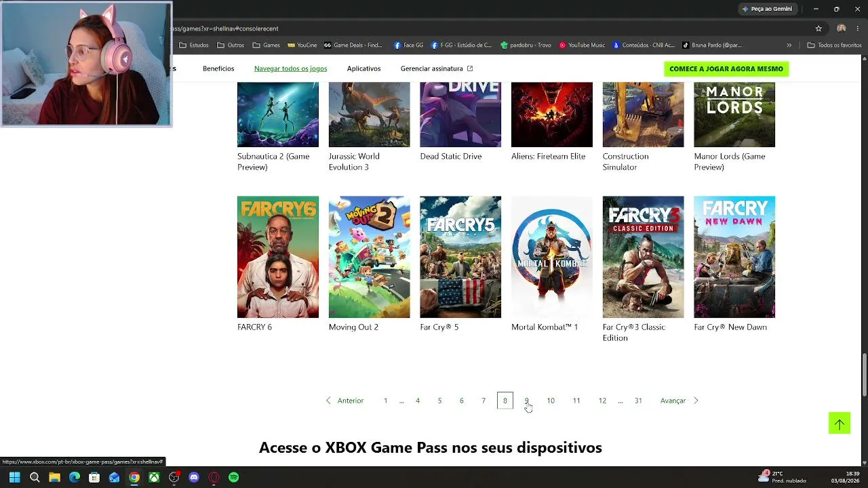Jump to page 6 in pagination

click(x=461, y=401)
